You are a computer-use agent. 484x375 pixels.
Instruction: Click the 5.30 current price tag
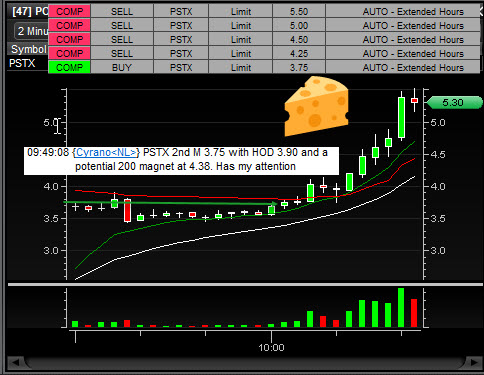(x=454, y=103)
